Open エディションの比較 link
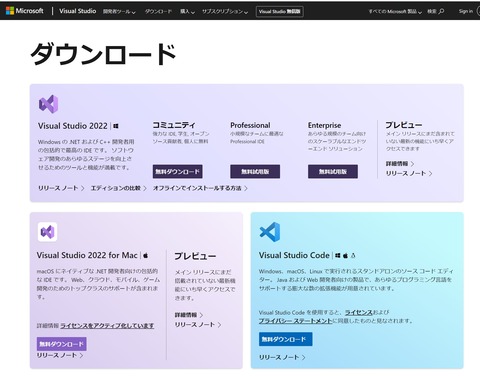This screenshot has width=480, height=376. (x=119, y=188)
